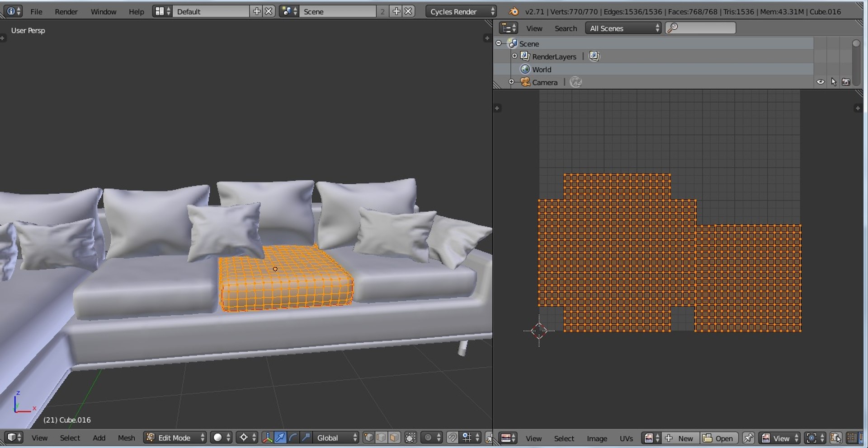Open UVs menu in image editor
Image resolution: width=868 pixels, height=448 pixels.
[x=626, y=438]
